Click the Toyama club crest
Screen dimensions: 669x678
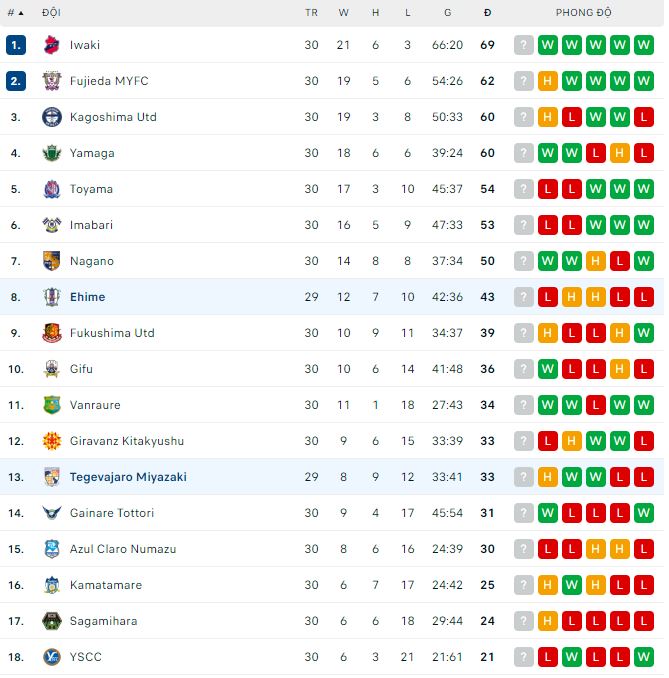tap(52, 189)
